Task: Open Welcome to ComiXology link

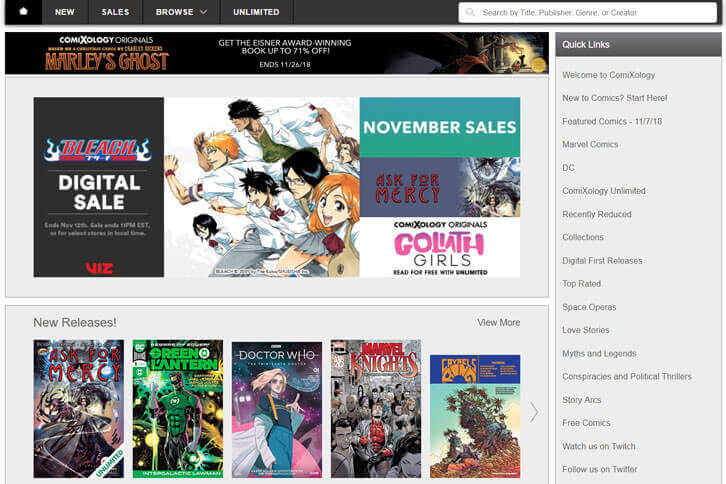Action: pos(608,75)
